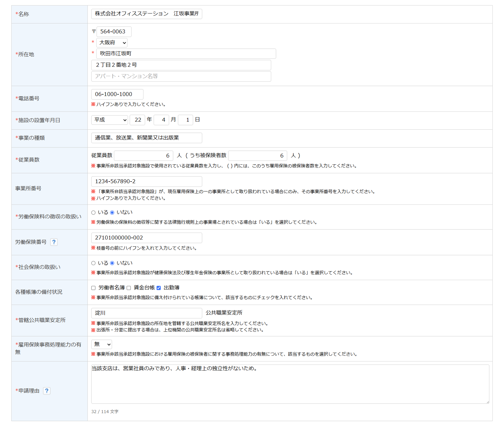Screen dimensions: 504x425
Task: Open the 大阪府 prefecture dropdown
Action: (112, 43)
